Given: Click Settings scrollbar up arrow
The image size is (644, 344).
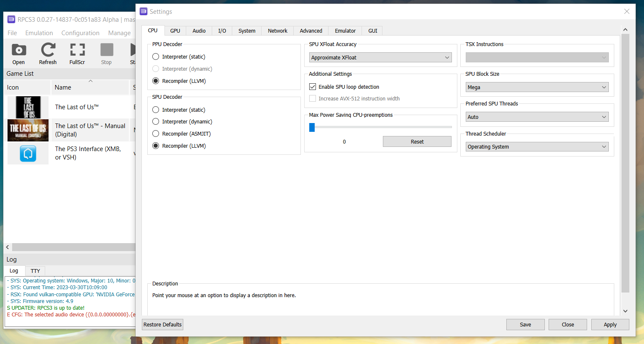Looking at the screenshot, I should point(625,30).
